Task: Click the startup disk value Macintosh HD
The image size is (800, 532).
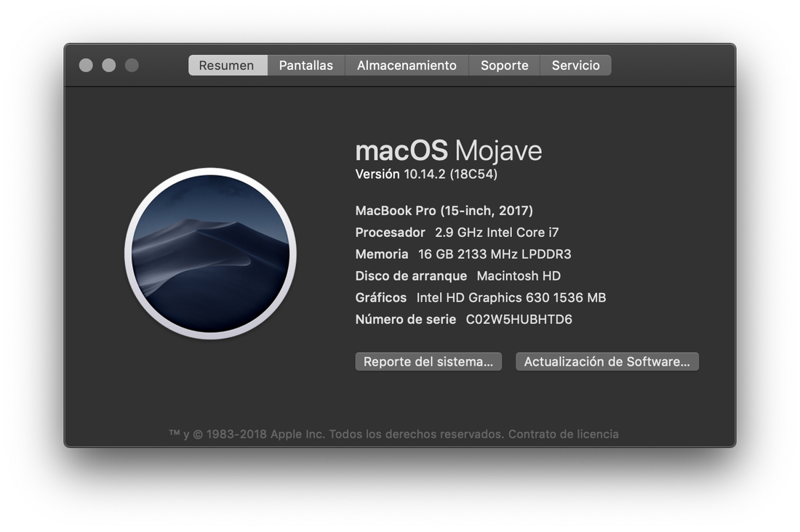Action: (519, 276)
